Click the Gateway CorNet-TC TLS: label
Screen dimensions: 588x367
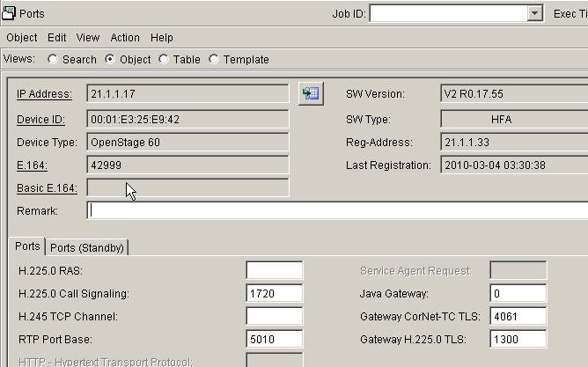[420, 316]
